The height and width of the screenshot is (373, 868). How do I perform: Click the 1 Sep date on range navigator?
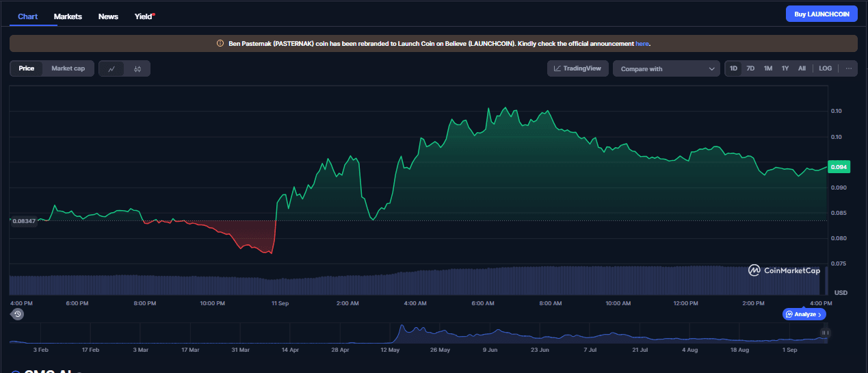(x=789, y=350)
